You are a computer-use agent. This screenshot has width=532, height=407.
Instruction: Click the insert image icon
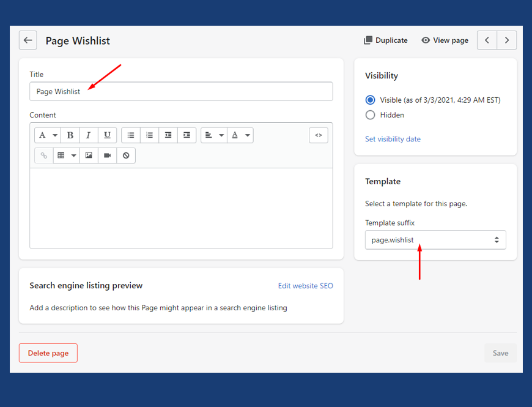89,155
